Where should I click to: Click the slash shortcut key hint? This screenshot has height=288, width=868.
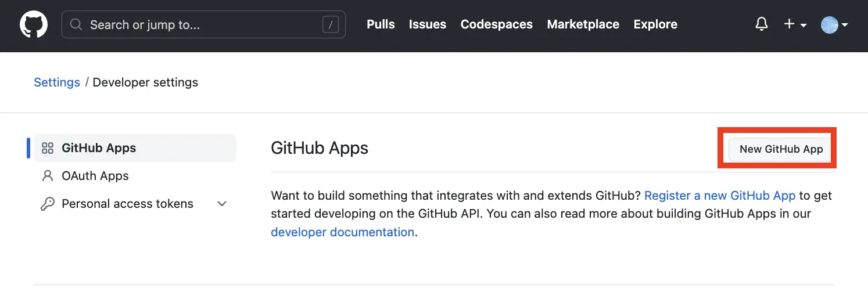click(331, 25)
